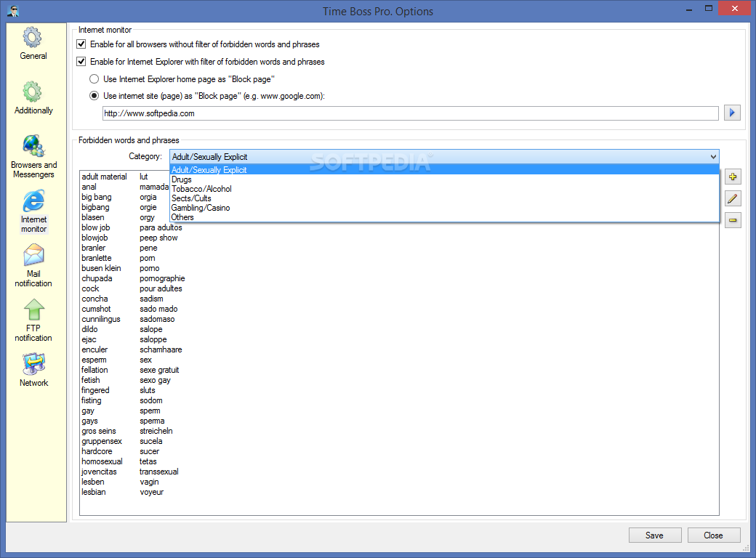Minimize the Time Boss Pro Options window
This screenshot has height=558, width=756.
[x=689, y=8]
